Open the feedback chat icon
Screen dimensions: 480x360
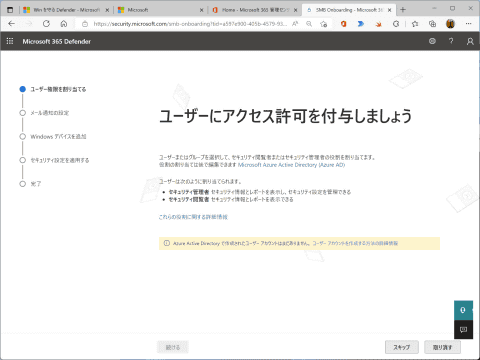pos(463,330)
